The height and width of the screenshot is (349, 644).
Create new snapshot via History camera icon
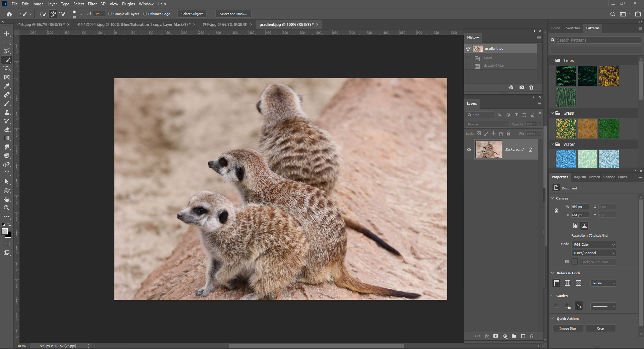[x=522, y=88]
